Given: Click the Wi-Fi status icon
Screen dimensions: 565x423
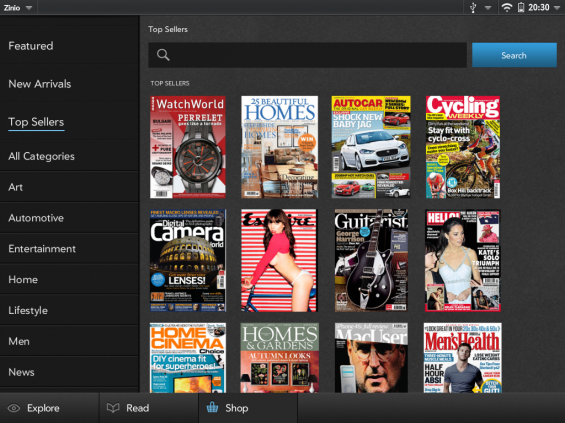Looking at the screenshot, I should [507, 7].
